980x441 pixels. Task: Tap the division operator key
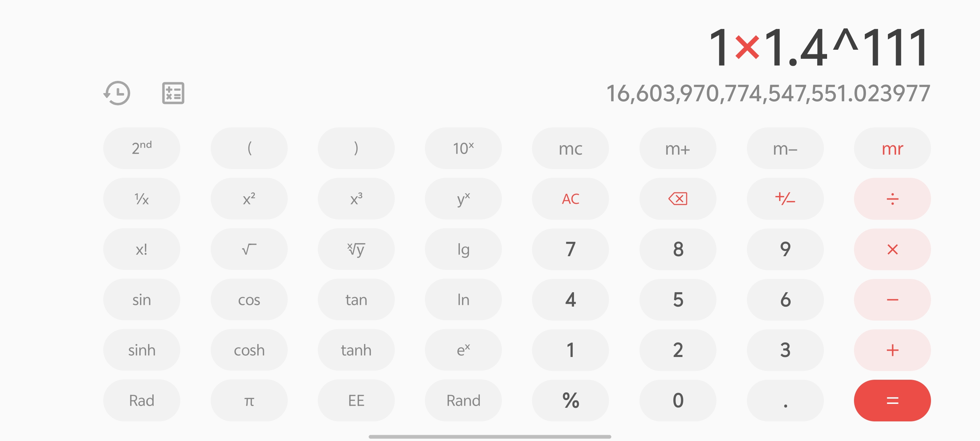[x=892, y=198]
